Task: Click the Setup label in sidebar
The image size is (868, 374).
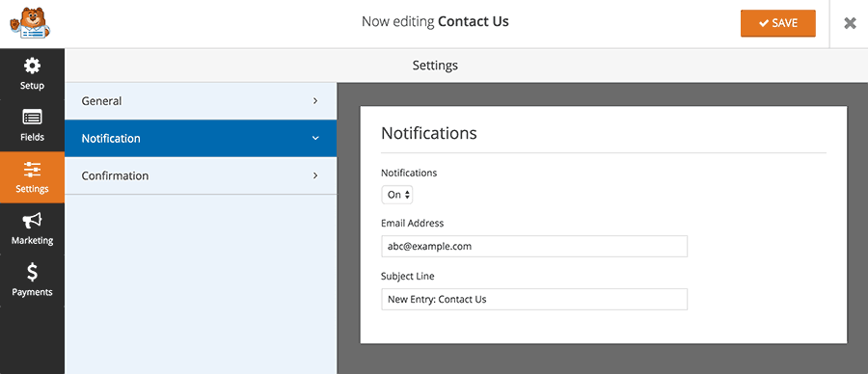Action: pyautogui.click(x=32, y=86)
